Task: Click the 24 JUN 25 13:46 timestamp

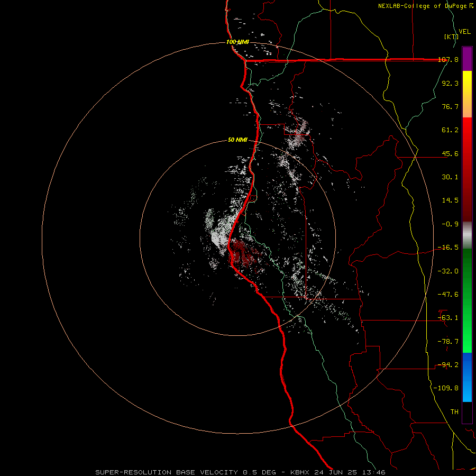Action: coord(350,472)
